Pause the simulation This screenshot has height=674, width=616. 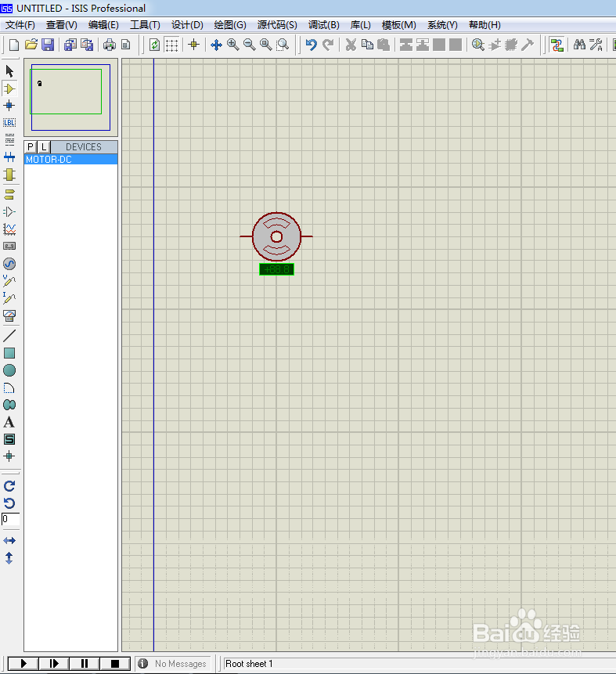coord(85,664)
